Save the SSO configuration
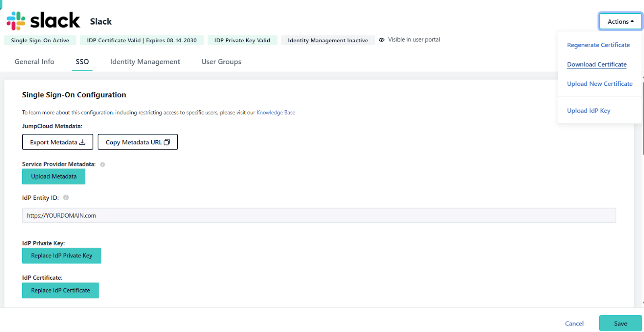This screenshot has height=332, width=644. (x=620, y=323)
